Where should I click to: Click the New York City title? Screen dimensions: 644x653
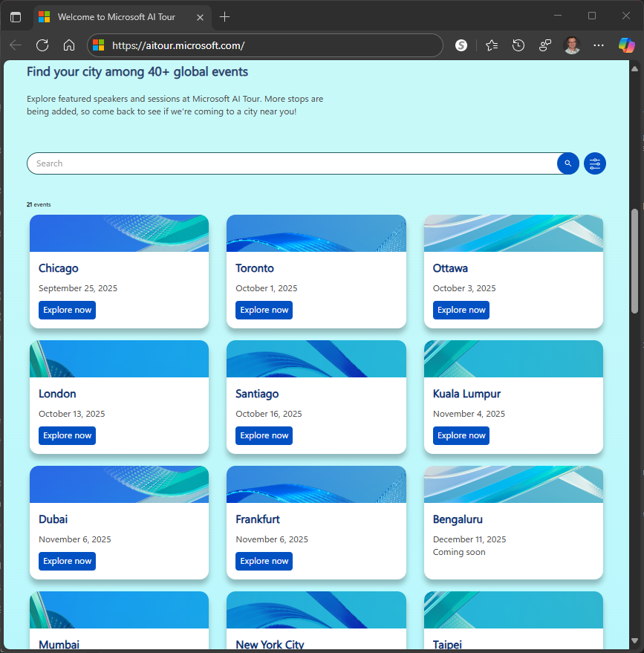point(270,644)
